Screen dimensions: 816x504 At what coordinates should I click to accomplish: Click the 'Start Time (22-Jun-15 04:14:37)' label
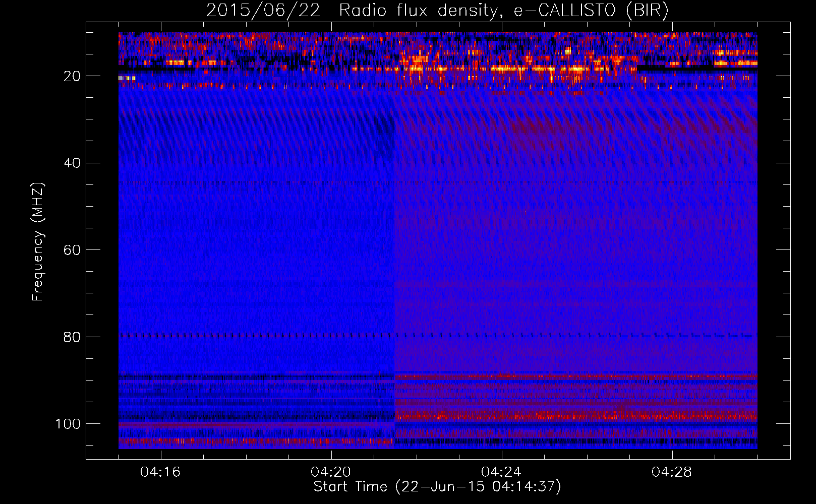(437, 487)
